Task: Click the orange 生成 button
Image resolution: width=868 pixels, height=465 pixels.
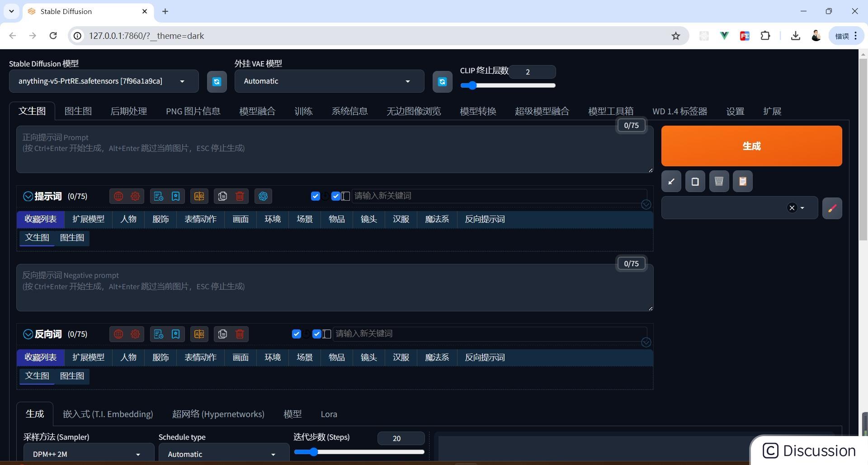Action: point(751,146)
